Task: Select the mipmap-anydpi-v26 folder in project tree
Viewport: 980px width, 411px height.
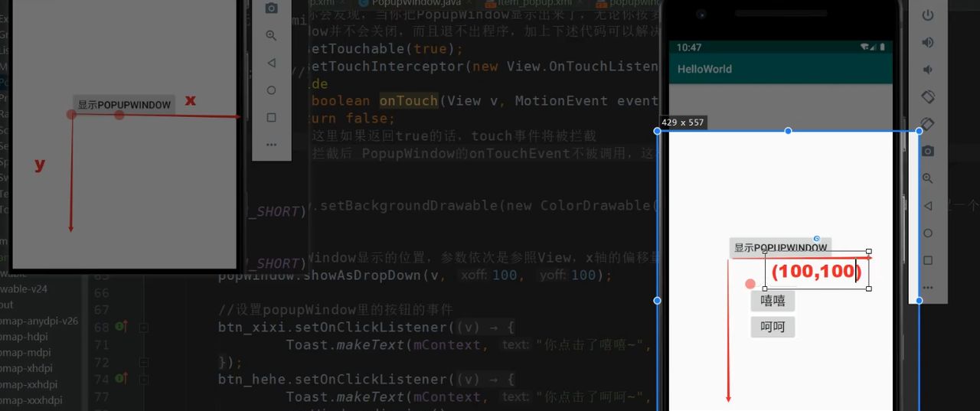Action: [38, 321]
